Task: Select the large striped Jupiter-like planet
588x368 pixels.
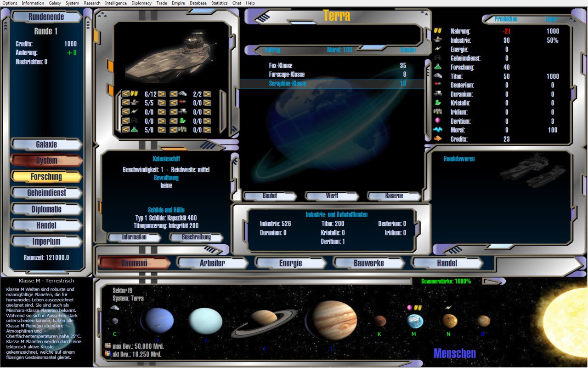Action: coord(332,320)
